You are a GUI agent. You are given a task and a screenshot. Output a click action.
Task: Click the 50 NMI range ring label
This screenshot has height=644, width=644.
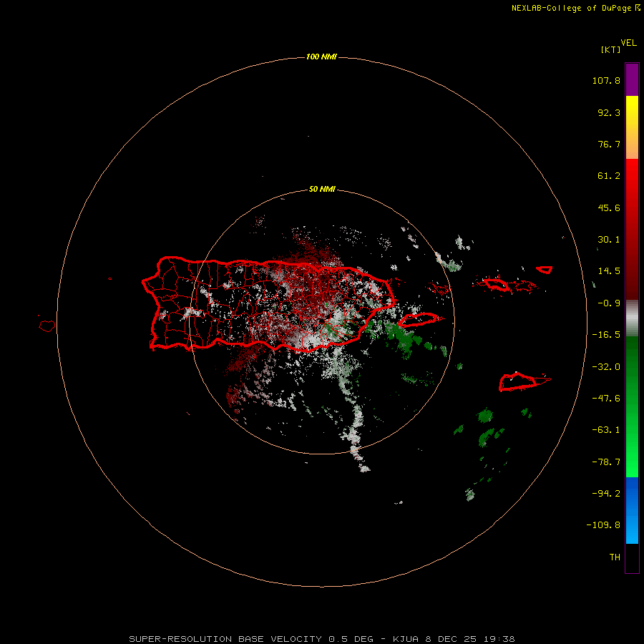tap(321, 189)
